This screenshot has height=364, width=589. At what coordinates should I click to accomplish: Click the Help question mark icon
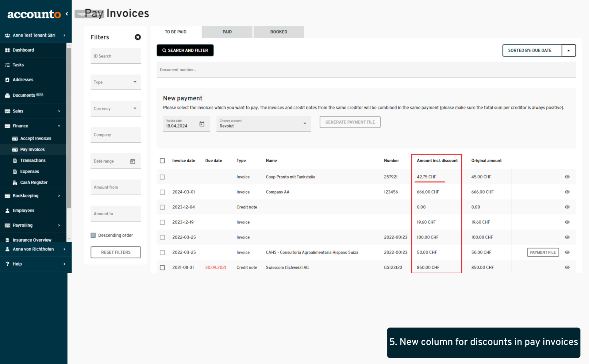7,264
